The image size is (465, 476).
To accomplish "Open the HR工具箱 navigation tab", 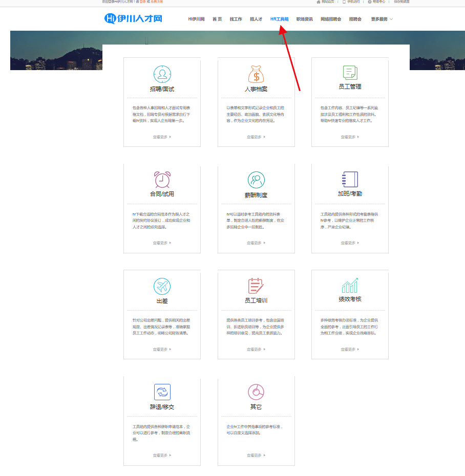I will coord(279,19).
